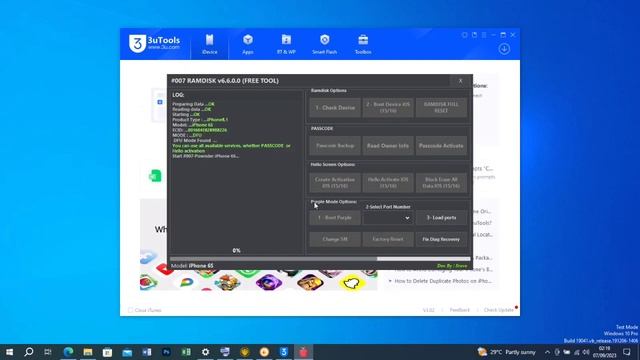Open Task View on the taskbar
Image resolution: width=640 pixels, height=360 pixels.
pyautogui.click(x=48, y=352)
